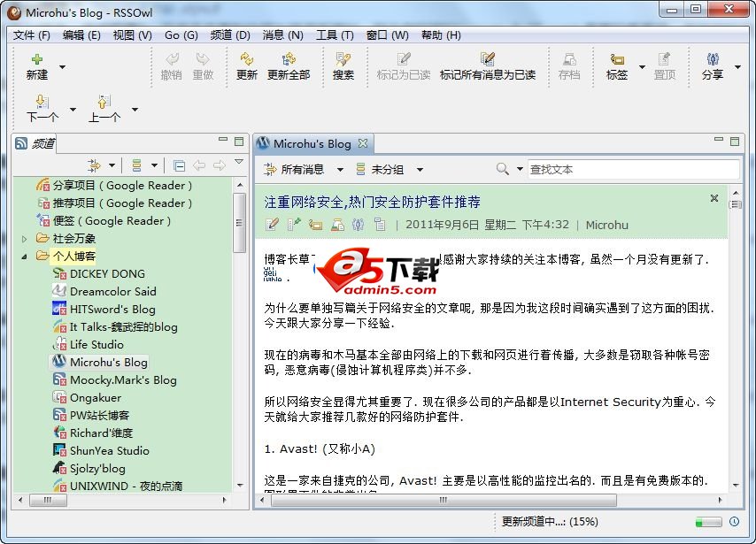Click the activity status icon in the status bar
The height and width of the screenshot is (544, 756).
click(734, 522)
